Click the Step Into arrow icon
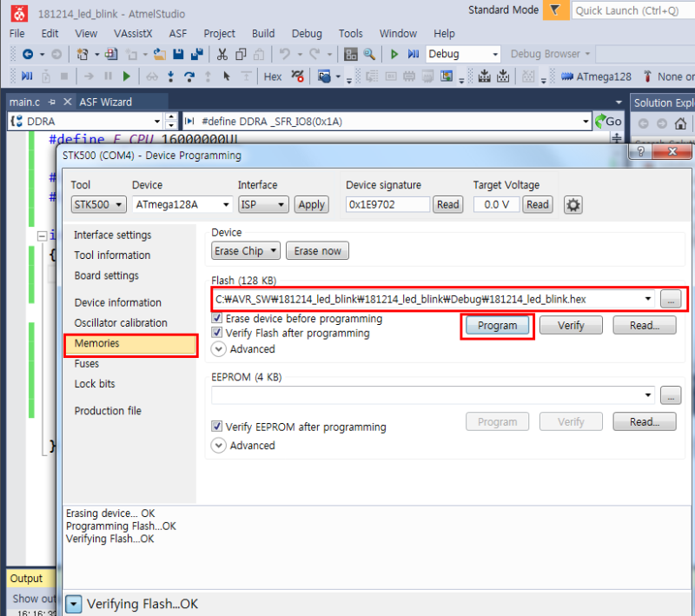 (170, 76)
